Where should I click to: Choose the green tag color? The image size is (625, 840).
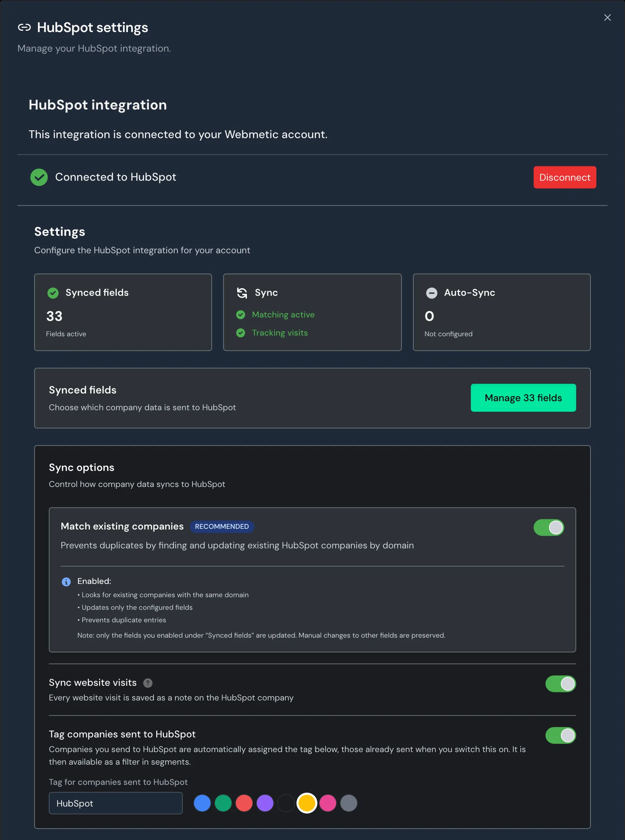[x=223, y=803]
